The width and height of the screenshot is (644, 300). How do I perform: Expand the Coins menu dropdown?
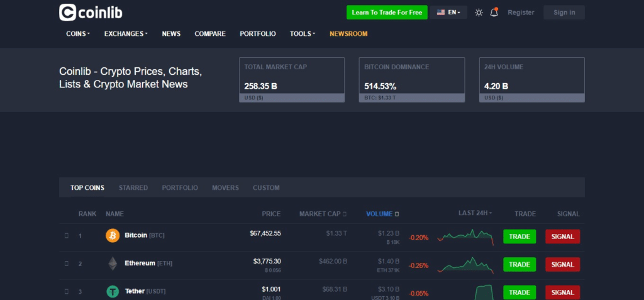pyautogui.click(x=78, y=34)
